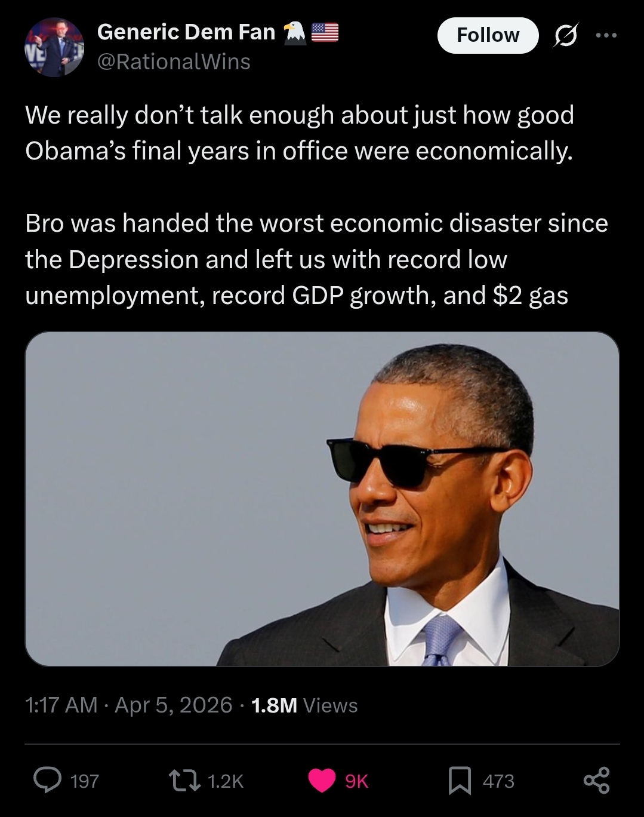Click the 473 bookmarks count
Image resolution: width=644 pixels, height=817 pixels.
point(498,781)
